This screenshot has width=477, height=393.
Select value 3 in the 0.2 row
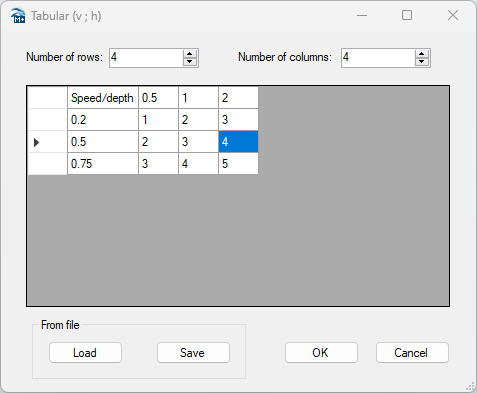pos(238,120)
